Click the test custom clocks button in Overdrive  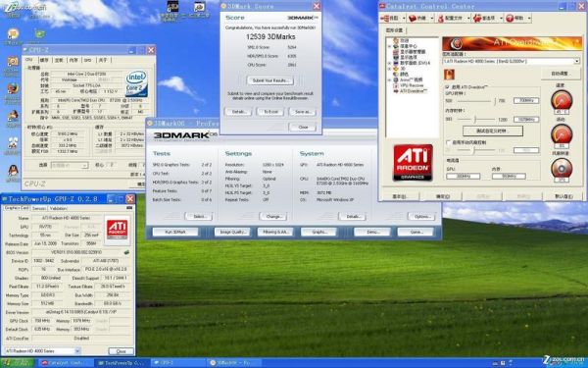tap(493, 131)
